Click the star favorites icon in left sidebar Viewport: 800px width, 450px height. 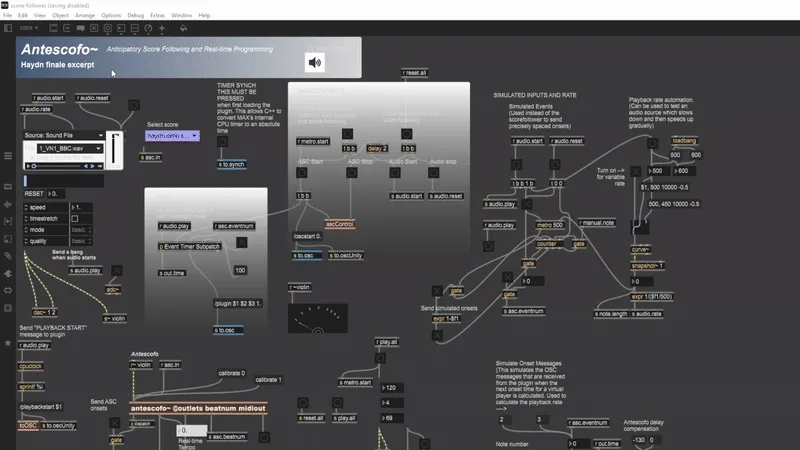[x=8, y=343]
